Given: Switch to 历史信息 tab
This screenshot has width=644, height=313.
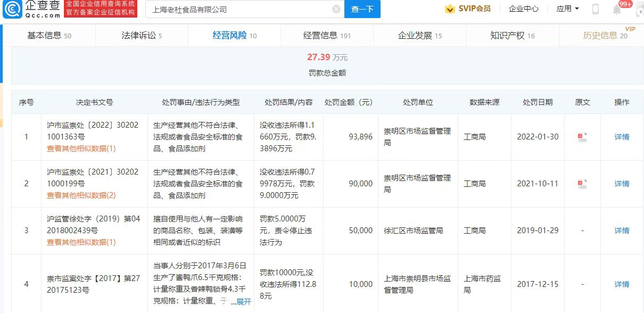Looking at the screenshot, I should tap(605, 36).
